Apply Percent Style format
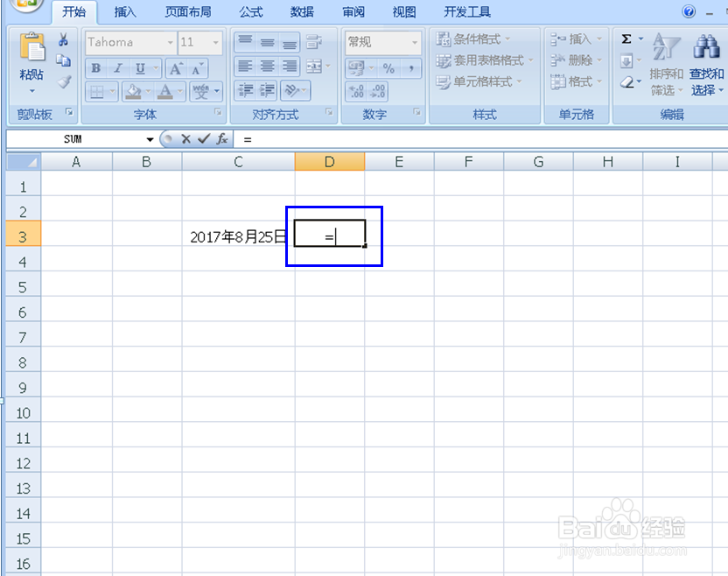The height and width of the screenshot is (576, 728). click(388, 69)
